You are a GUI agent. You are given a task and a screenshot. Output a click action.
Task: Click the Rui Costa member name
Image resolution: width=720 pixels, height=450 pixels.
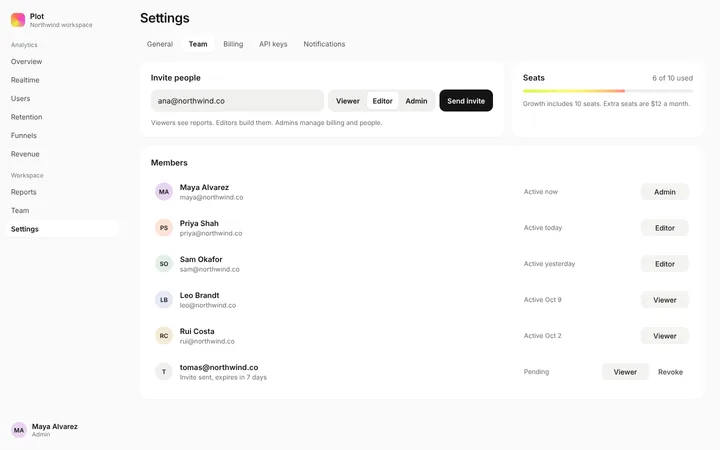pyautogui.click(x=197, y=332)
